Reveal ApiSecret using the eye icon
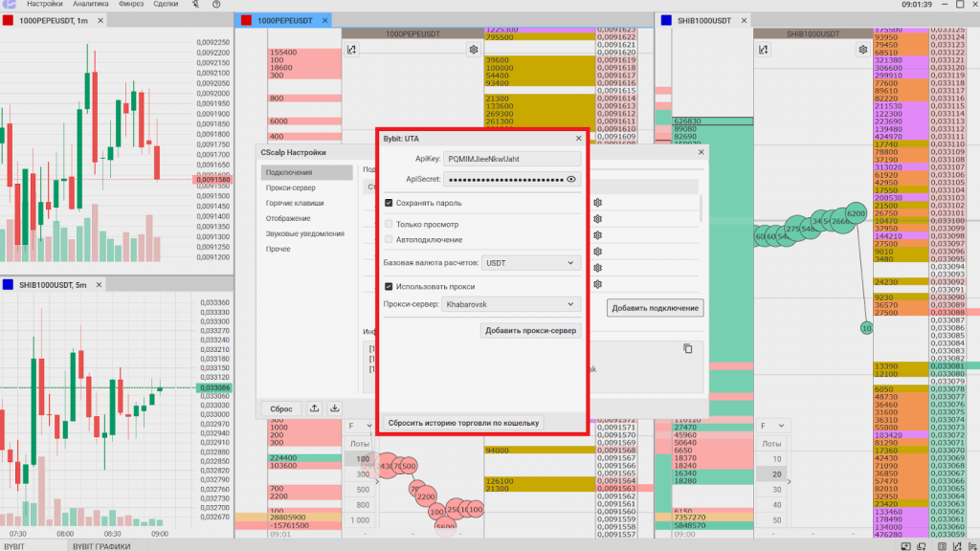Screen dimensions: 980x551 571,179
